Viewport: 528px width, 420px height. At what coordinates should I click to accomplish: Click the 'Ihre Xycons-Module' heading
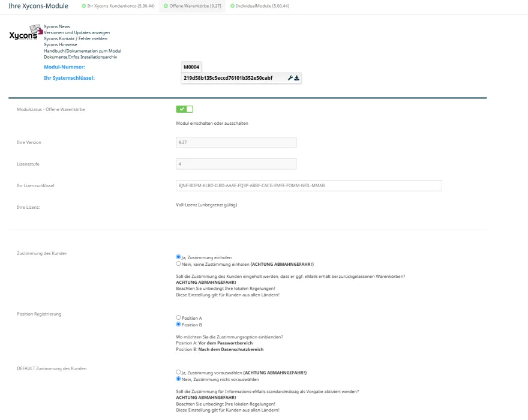click(x=38, y=6)
